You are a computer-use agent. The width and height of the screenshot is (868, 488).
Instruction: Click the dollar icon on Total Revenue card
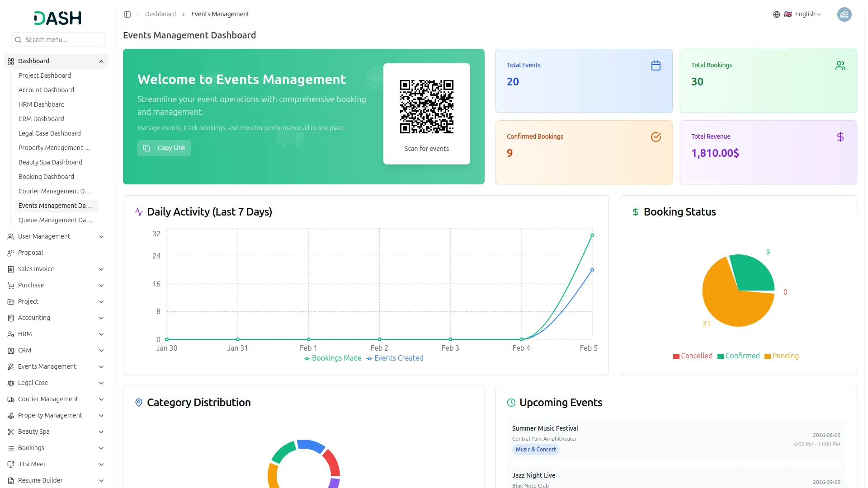840,136
